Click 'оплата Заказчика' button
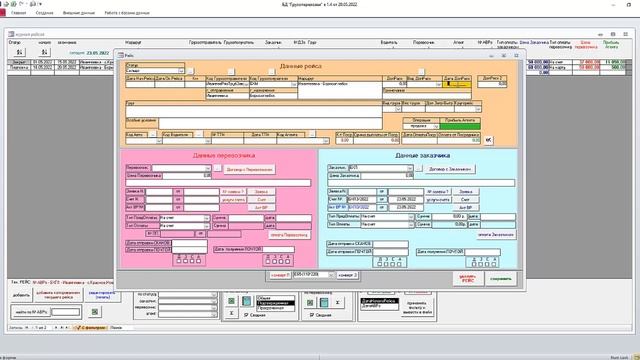 coord(496,235)
